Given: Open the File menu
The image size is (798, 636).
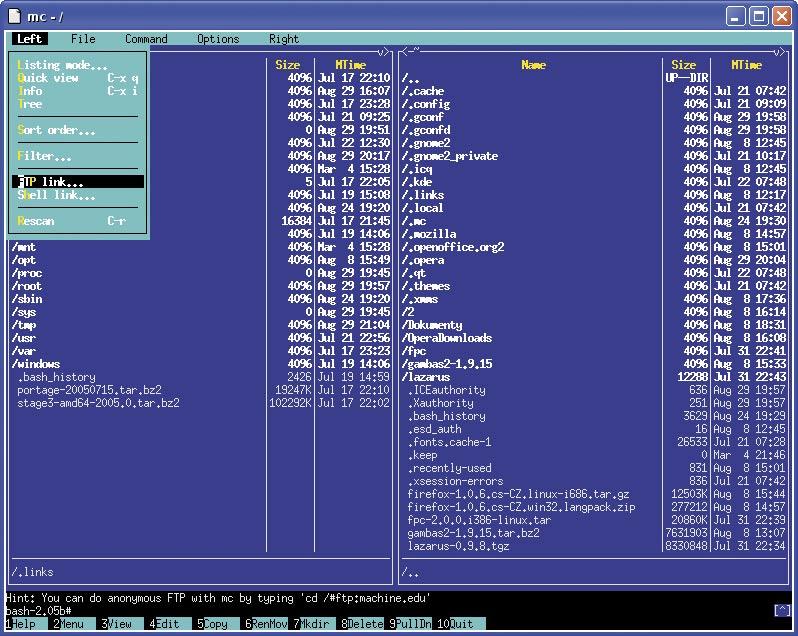Looking at the screenshot, I should (83, 39).
